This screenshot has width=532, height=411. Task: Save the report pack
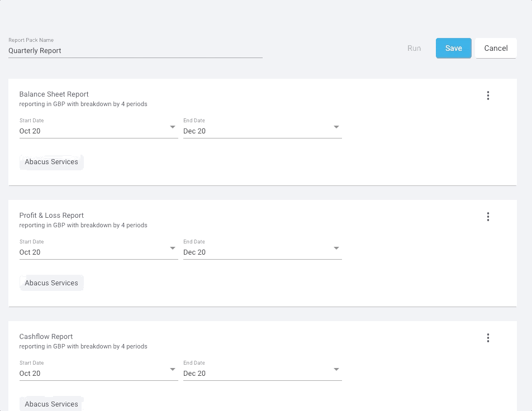454,48
